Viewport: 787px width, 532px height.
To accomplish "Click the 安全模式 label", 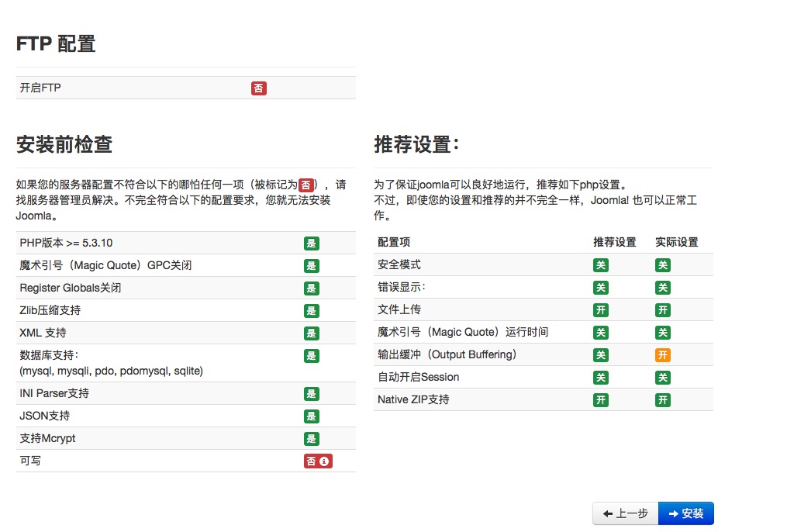I will (399, 265).
